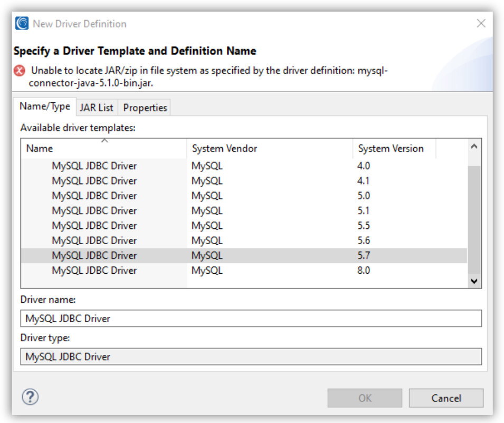504x423 pixels.
Task: Sort by System Version column header
Action: [x=394, y=148]
